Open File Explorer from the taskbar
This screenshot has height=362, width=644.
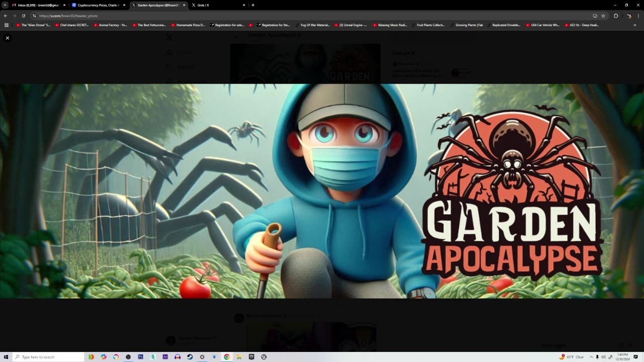point(239,357)
